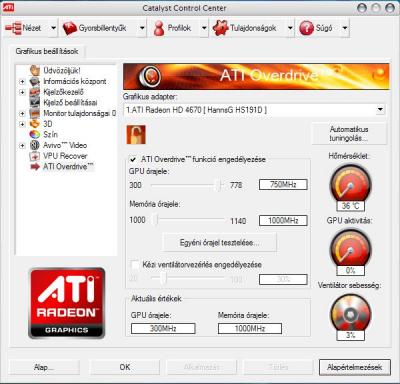Expand the 3D tree node
This screenshot has width=400, height=384.
(22, 124)
